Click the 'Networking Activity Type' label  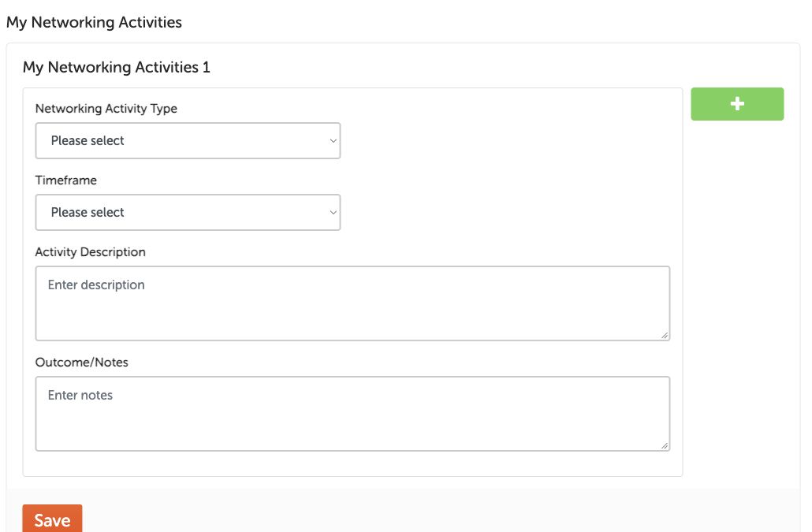tap(106, 109)
